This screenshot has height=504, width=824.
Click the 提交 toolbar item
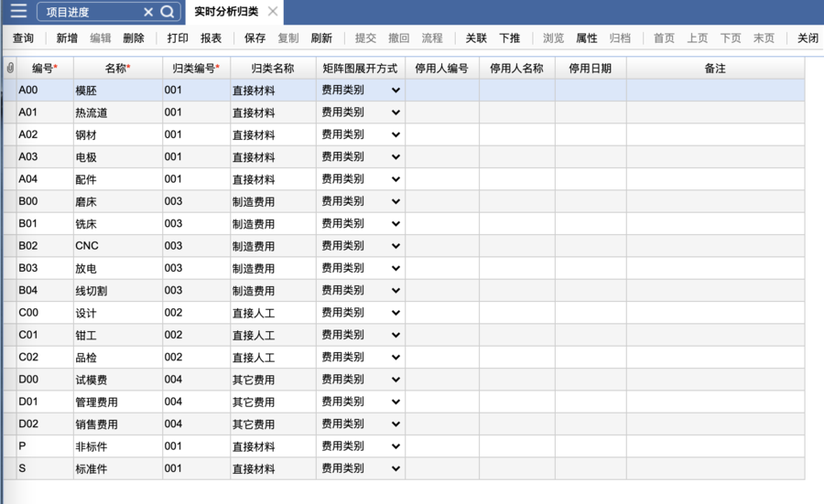365,38
